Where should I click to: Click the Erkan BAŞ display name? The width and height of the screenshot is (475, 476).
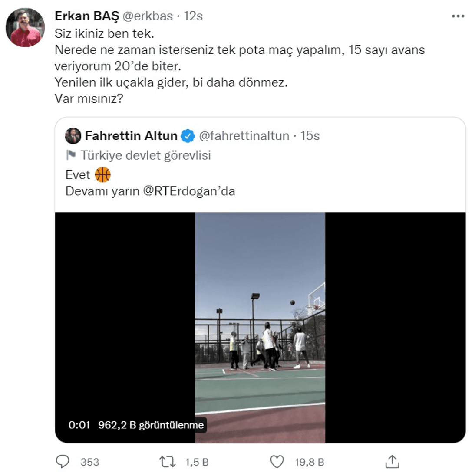click(86, 16)
